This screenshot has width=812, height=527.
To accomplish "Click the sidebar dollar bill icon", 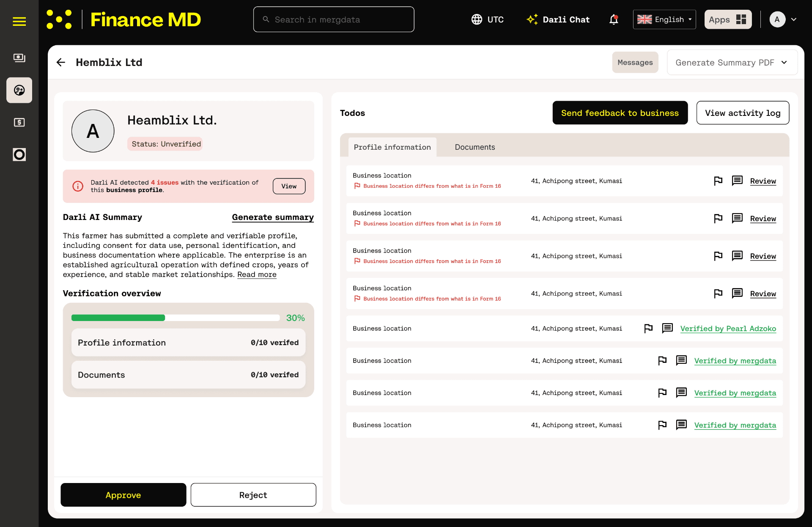I will pyautogui.click(x=19, y=123).
